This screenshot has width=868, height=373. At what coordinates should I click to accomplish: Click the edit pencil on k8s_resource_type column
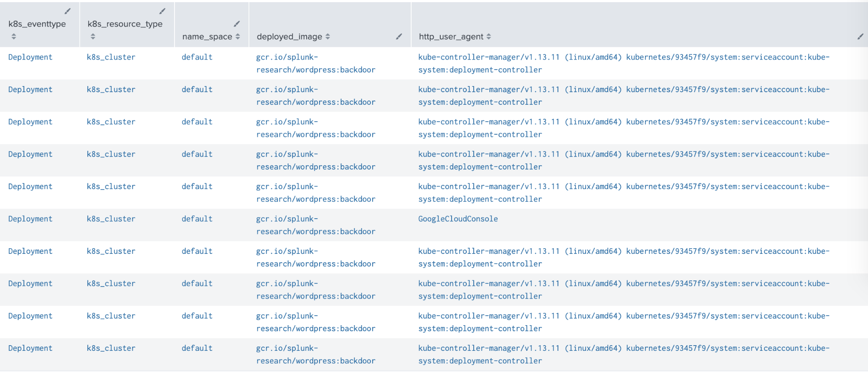point(162,11)
